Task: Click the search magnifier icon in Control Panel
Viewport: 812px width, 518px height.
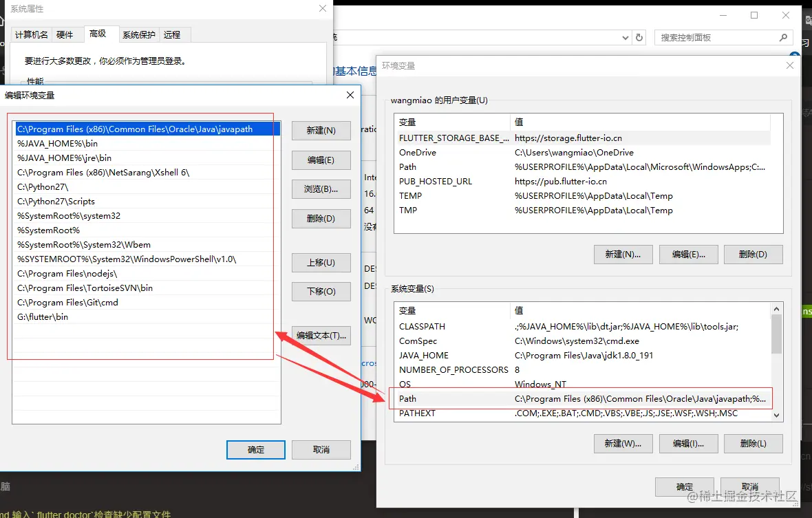Action: coord(783,37)
